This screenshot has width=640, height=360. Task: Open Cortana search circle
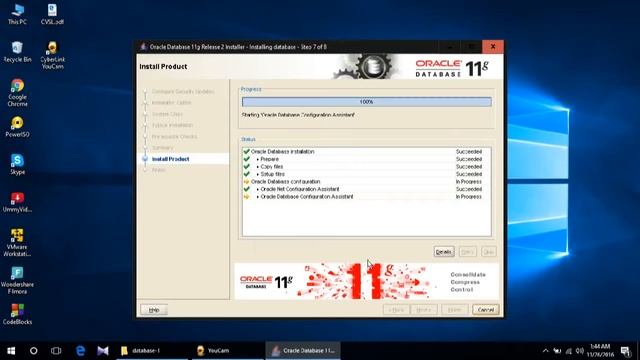(33, 351)
